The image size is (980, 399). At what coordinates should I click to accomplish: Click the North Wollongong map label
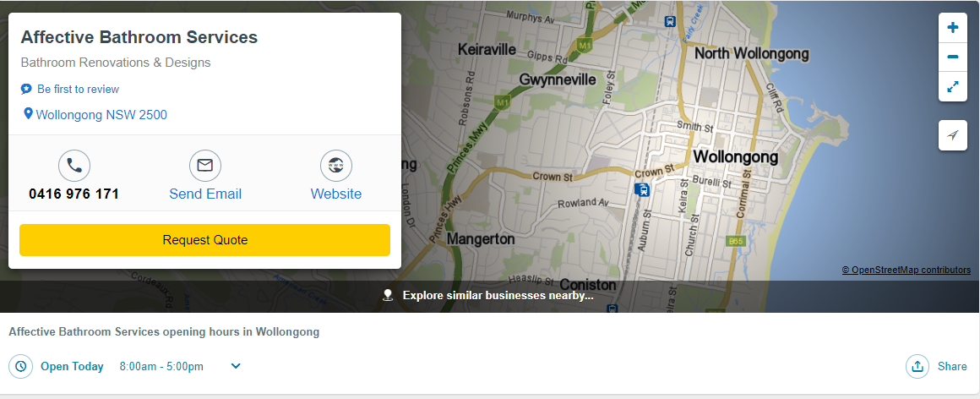pyautogui.click(x=752, y=54)
